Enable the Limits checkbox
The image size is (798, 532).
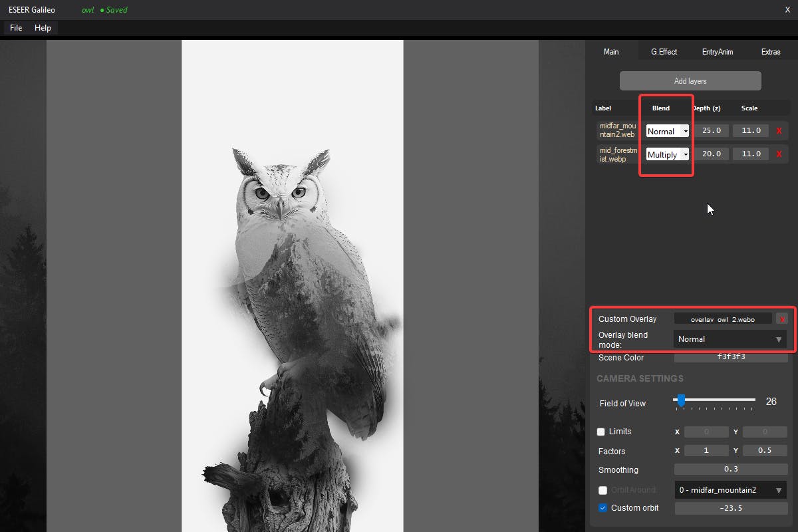point(602,432)
